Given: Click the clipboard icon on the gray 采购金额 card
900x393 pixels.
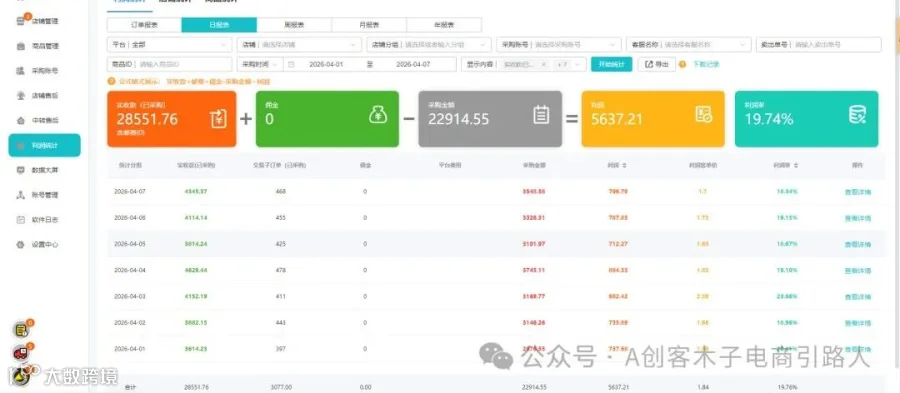Looking at the screenshot, I should [541, 115].
